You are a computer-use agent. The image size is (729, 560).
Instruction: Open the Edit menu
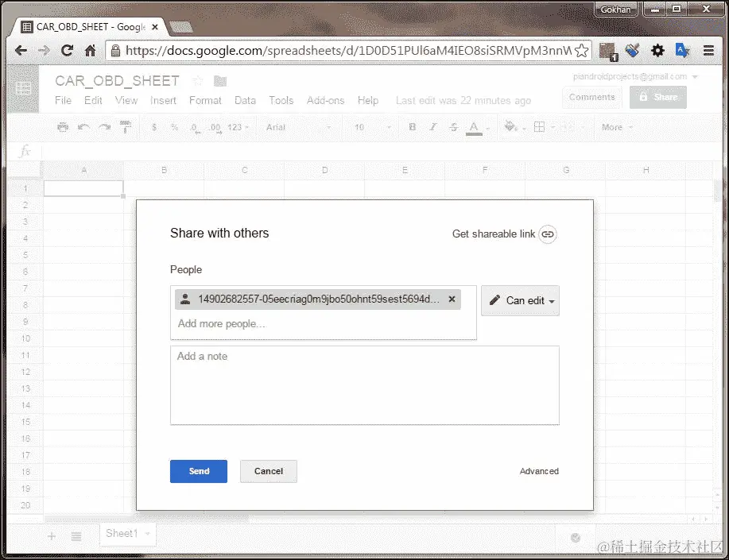[93, 100]
